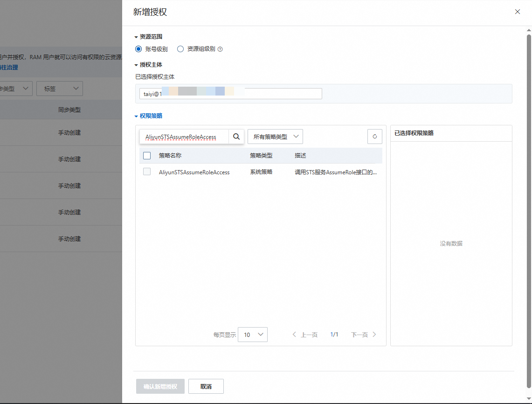Close the 新增授权 panel with X
This screenshot has height=404, width=532.
coord(517,12)
